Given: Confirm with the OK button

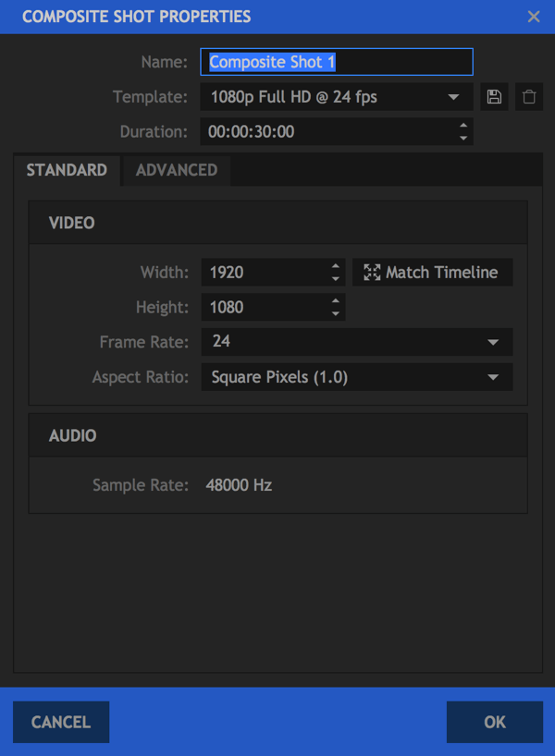Looking at the screenshot, I should point(495,722).
